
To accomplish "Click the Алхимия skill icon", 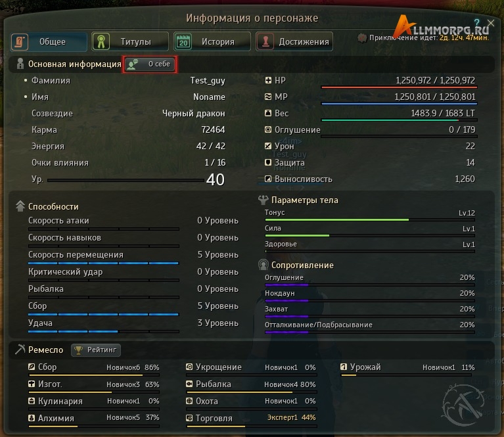I will tap(32, 418).
